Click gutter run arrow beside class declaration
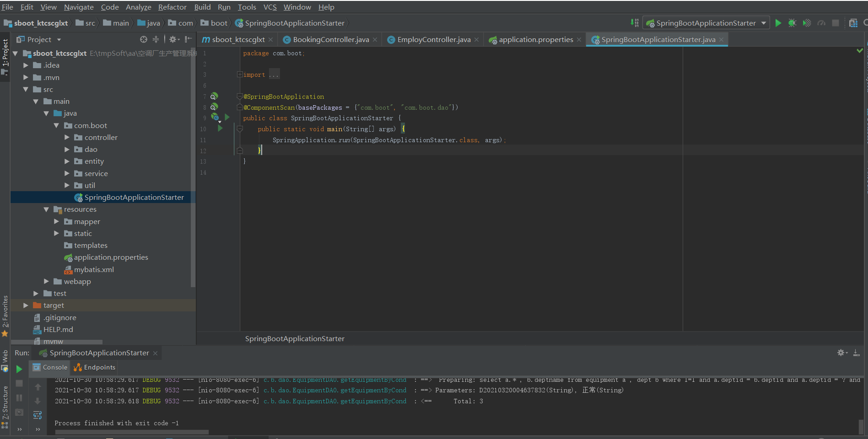Viewport: 868px width, 439px height. tap(227, 118)
